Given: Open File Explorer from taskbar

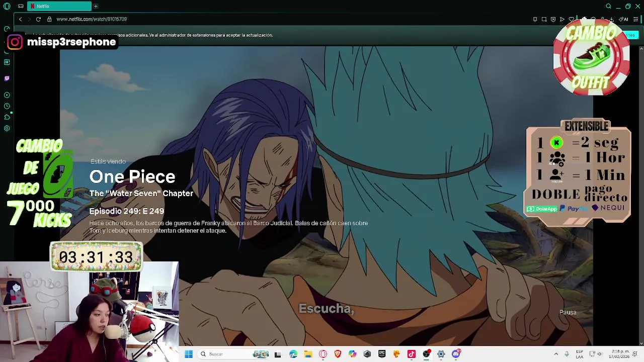Looking at the screenshot, I should tap(308, 354).
